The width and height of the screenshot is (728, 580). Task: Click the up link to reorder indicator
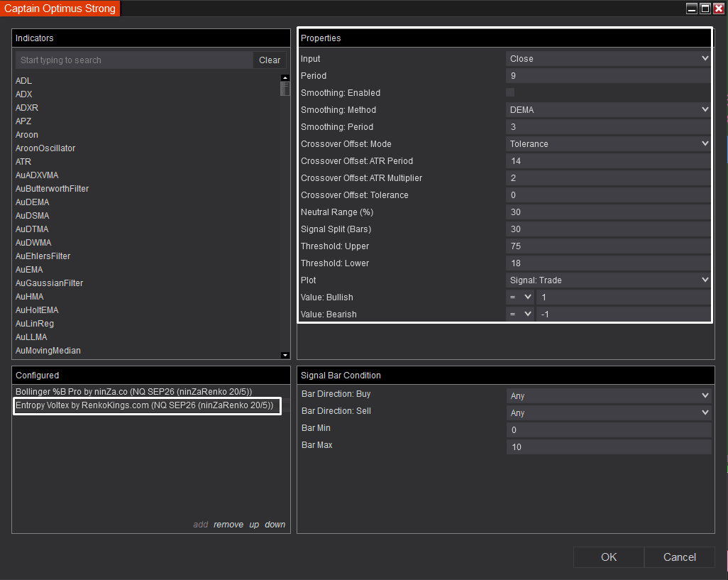254,525
